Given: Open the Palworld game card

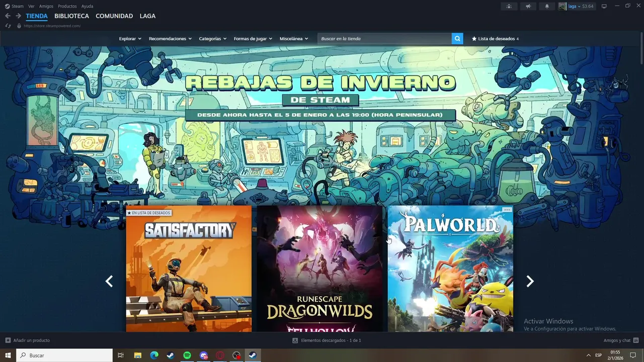Looking at the screenshot, I should 450,269.
